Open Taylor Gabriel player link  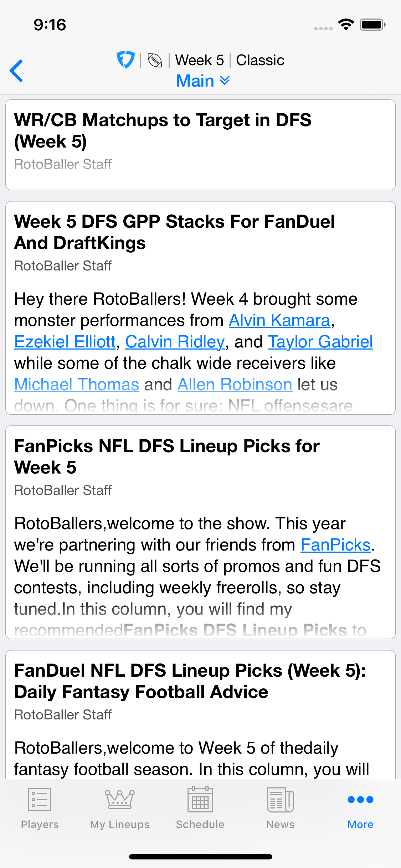tap(320, 342)
